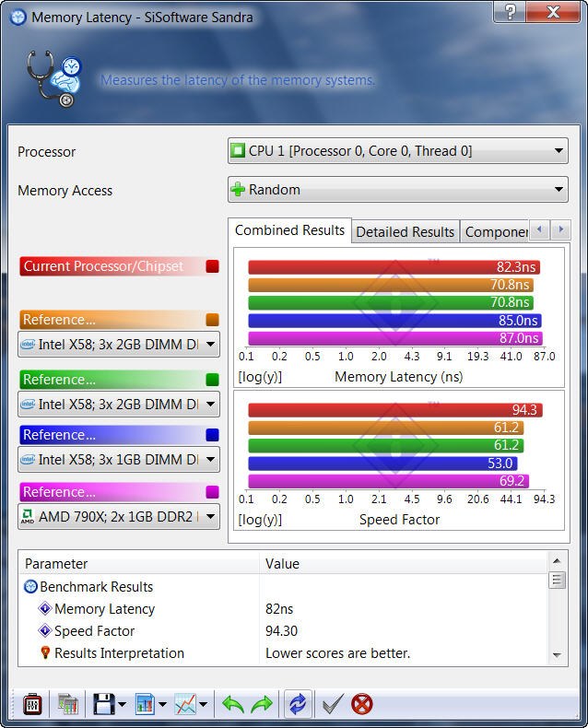The image size is (588, 728).
Task: Click the line graph icon in the toolbar
Action: click(185, 704)
